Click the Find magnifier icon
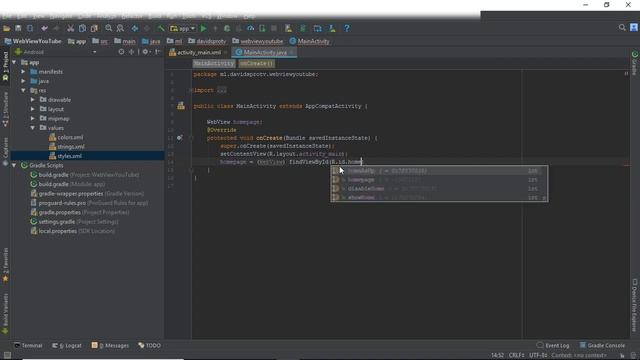Image resolution: width=640 pixels, height=360 pixels. [109, 28]
